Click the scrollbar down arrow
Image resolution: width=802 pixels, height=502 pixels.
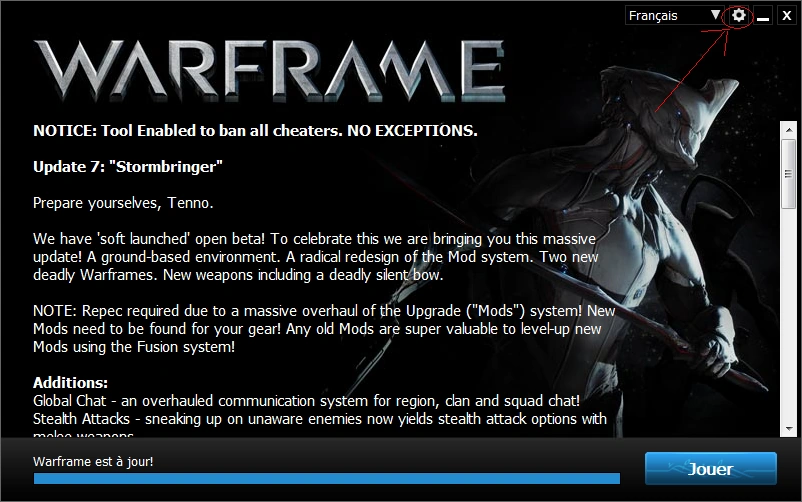(x=788, y=429)
